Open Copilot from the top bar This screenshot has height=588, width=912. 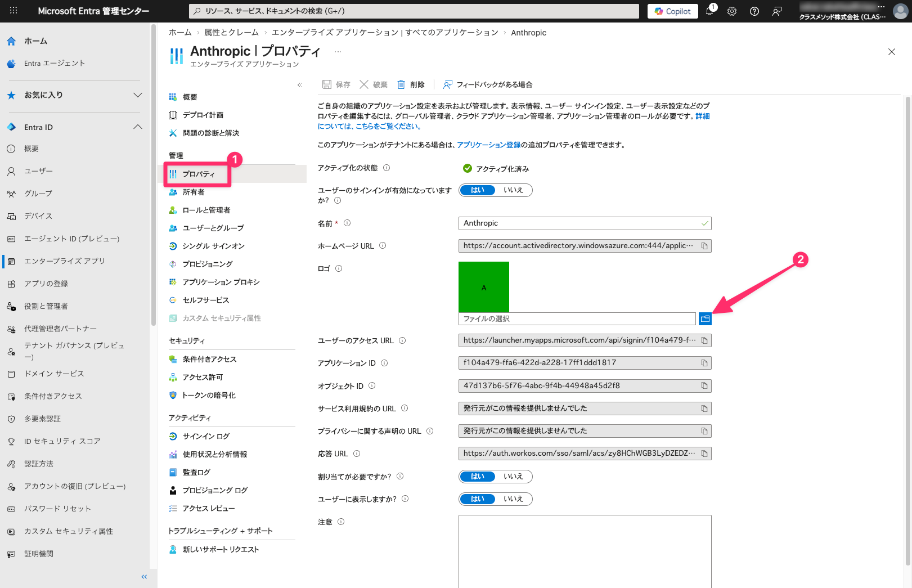coord(673,11)
